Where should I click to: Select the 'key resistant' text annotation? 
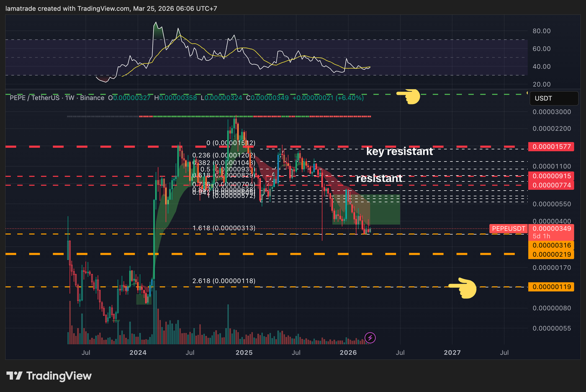click(x=399, y=151)
